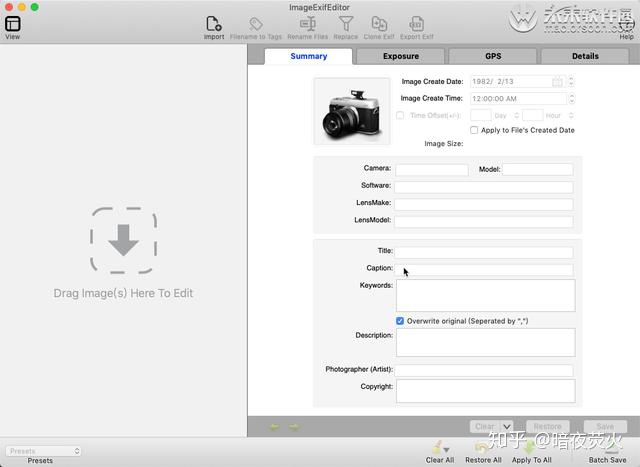Click the Clear All dropdown triangle
Viewport: 640px width, 467px height.
[447, 449]
